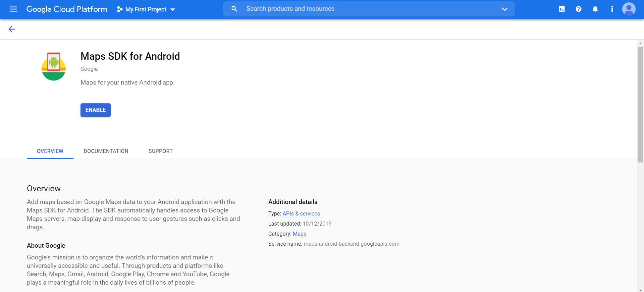Click the service name maps-android-backend.googleapis.com
Screen dimensions: 644x292
352,244
